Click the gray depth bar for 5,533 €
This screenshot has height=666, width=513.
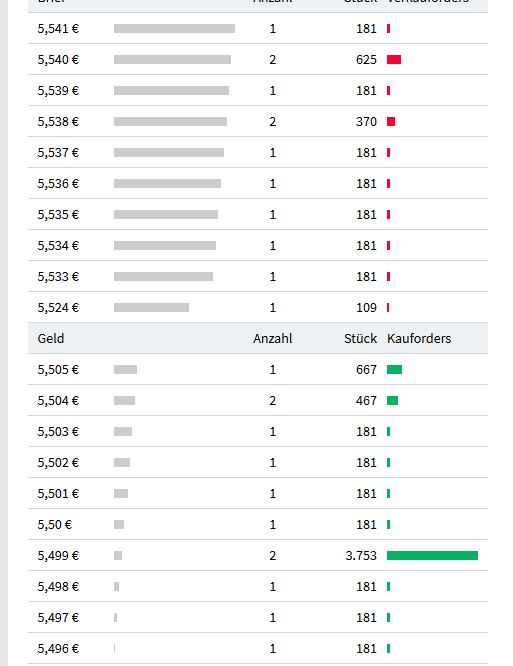[163, 277]
